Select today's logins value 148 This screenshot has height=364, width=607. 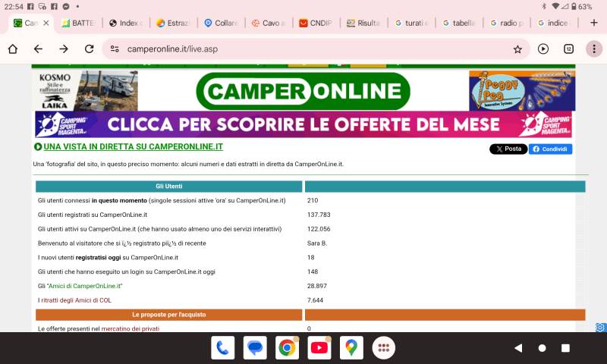[313, 271]
